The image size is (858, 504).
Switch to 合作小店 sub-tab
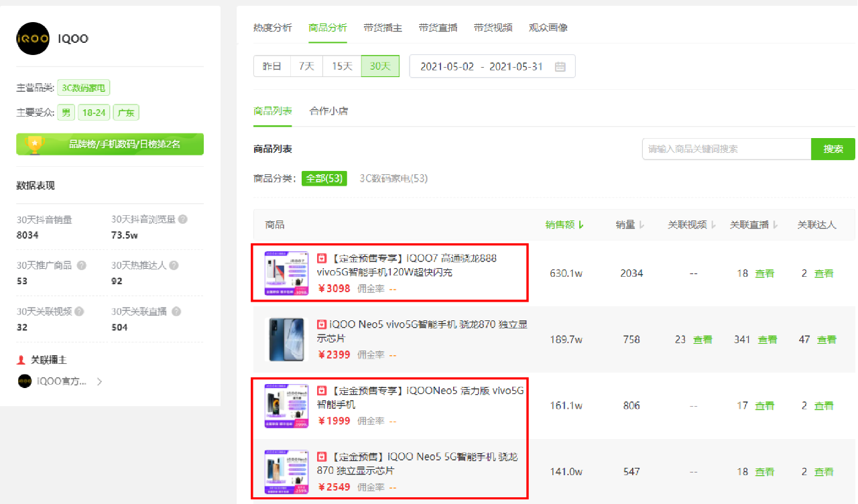(328, 111)
